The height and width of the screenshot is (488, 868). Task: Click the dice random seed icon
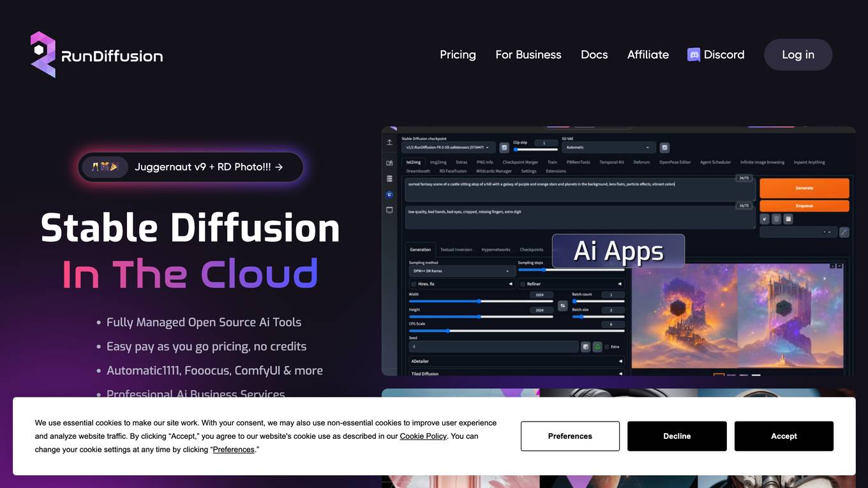tap(586, 347)
